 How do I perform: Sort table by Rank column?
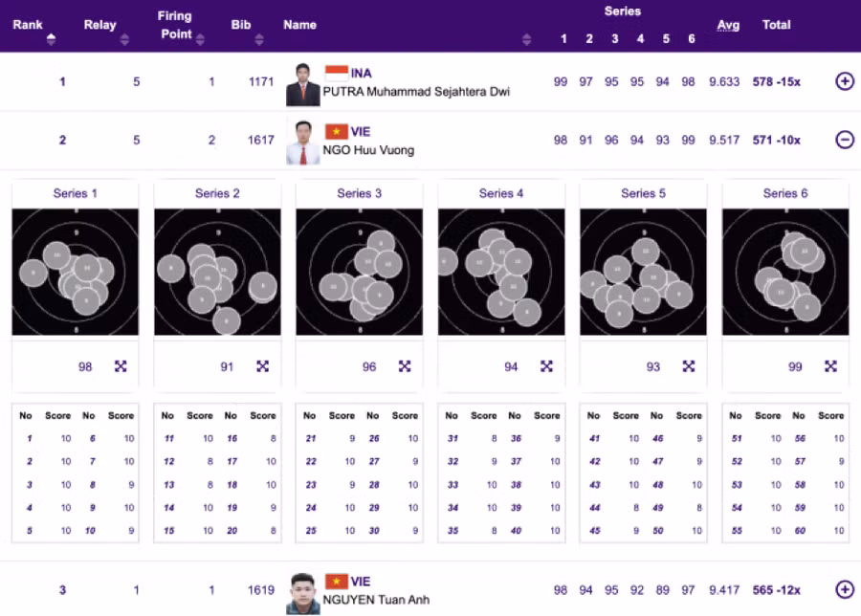point(51,39)
